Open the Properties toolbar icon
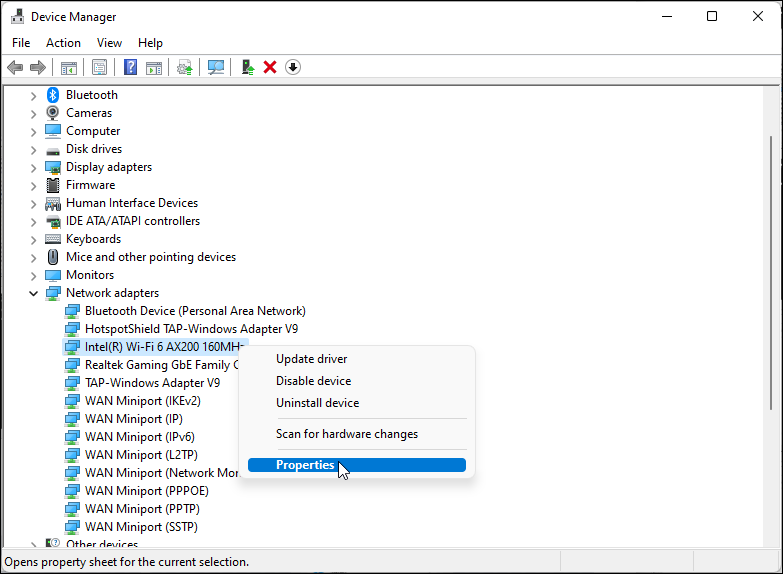The image size is (783, 574). tap(99, 67)
